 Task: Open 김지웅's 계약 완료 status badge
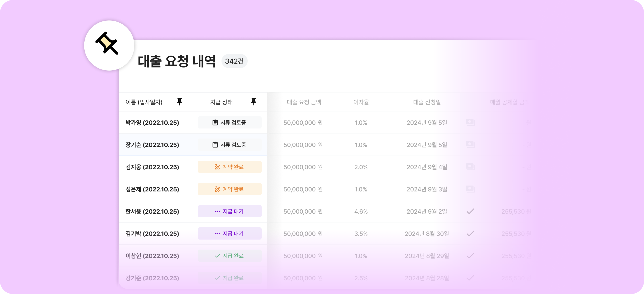tap(230, 167)
